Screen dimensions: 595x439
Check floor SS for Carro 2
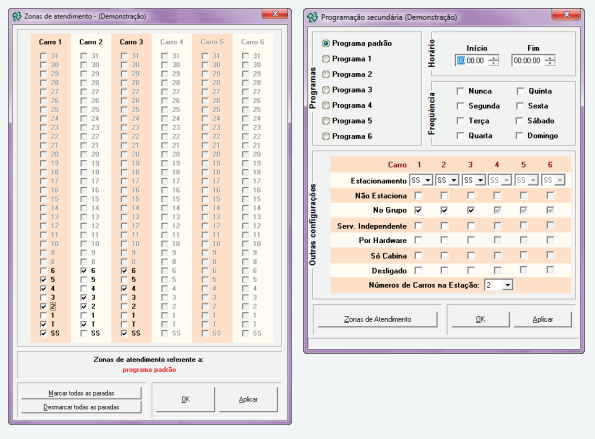(x=84, y=333)
